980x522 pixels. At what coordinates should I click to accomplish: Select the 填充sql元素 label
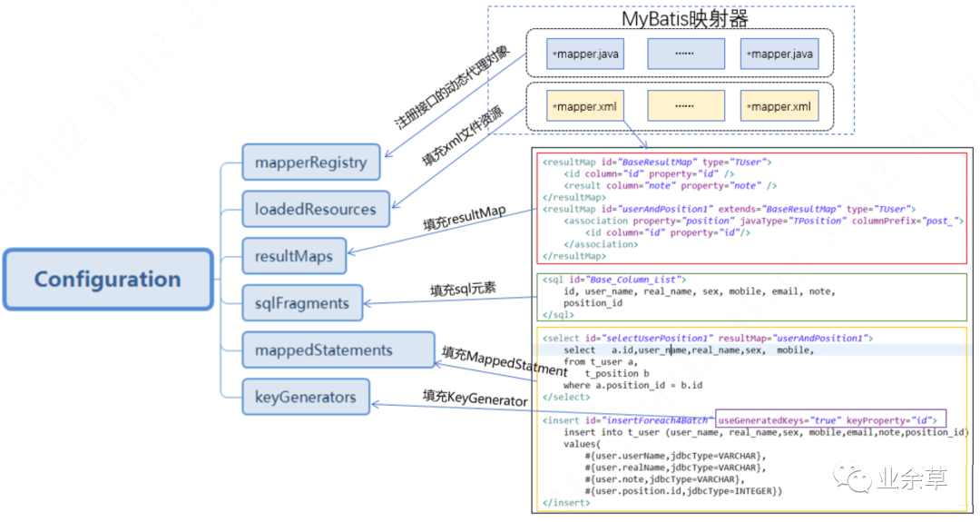click(x=463, y=289)
